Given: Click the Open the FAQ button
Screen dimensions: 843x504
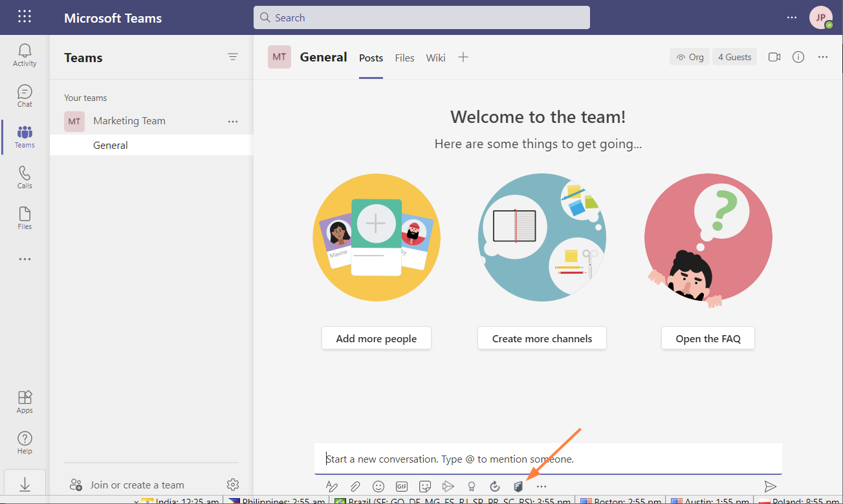Looking at the screenshot, I should [708, 338].
